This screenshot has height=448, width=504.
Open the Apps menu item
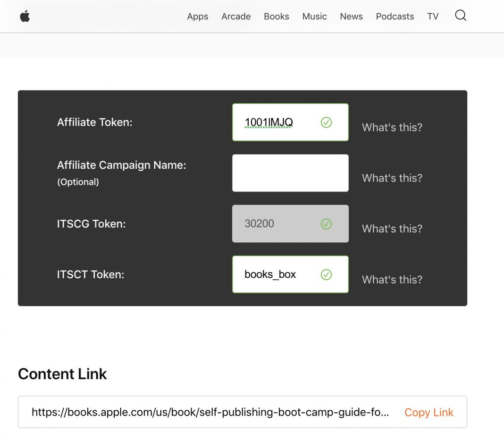(197, 17)
